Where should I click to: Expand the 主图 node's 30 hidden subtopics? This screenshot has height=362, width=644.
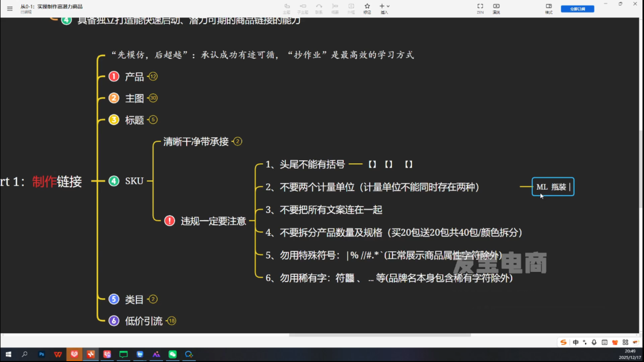point(153,98)
